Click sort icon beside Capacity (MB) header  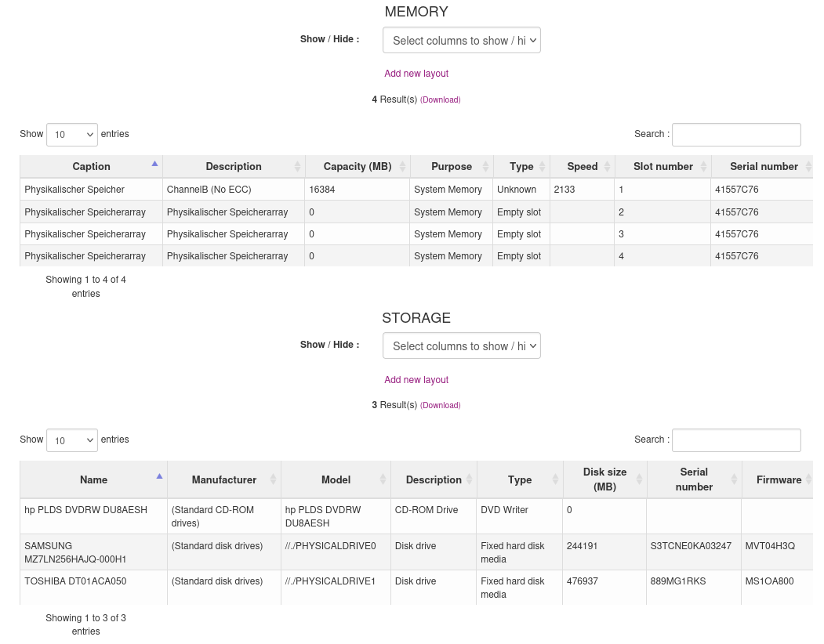[x=403, y=167]
